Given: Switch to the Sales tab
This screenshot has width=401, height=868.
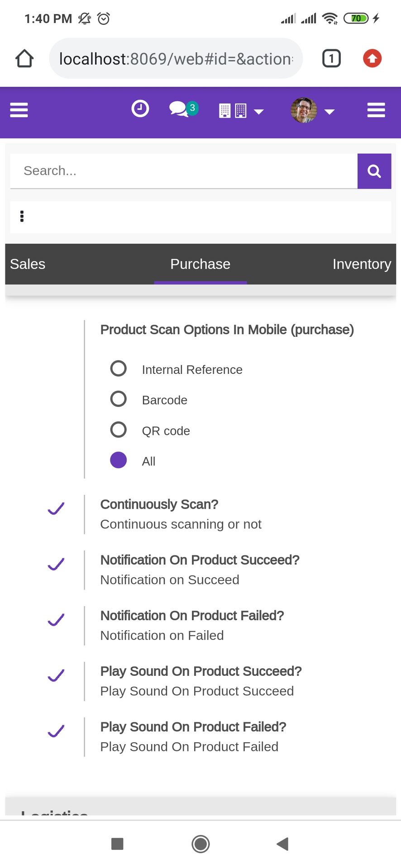Looking at the screenshot, I should [28, 264].
